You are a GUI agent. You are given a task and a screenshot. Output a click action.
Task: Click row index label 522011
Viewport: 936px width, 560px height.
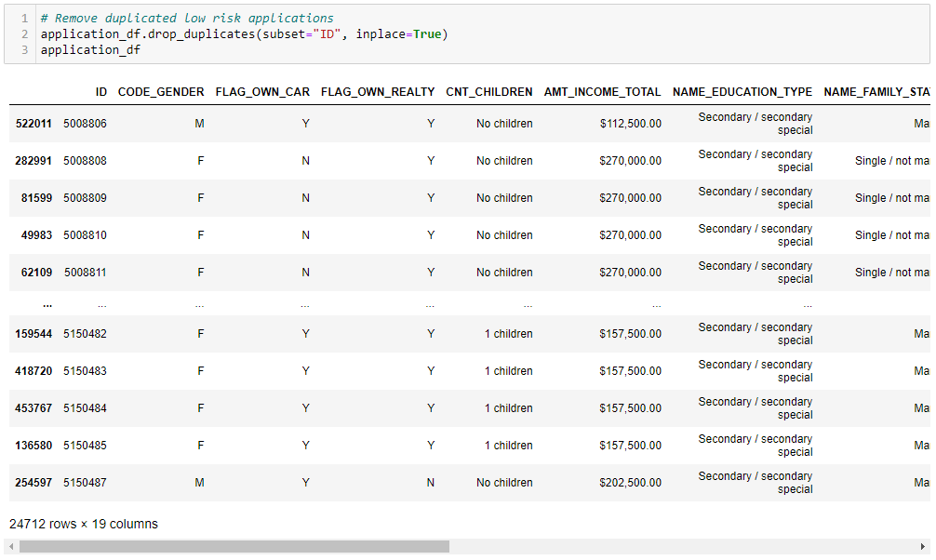[34, 123]
